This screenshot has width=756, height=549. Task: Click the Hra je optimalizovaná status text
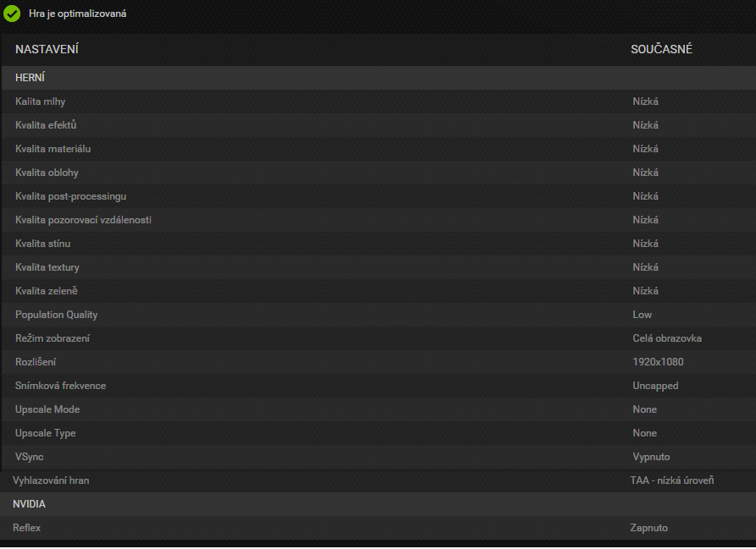coord(78,14)
